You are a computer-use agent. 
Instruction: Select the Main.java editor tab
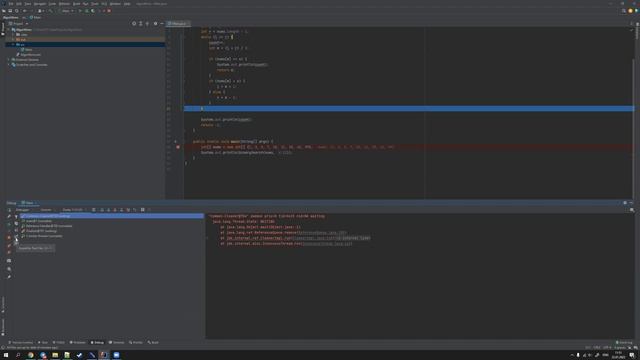178,24
